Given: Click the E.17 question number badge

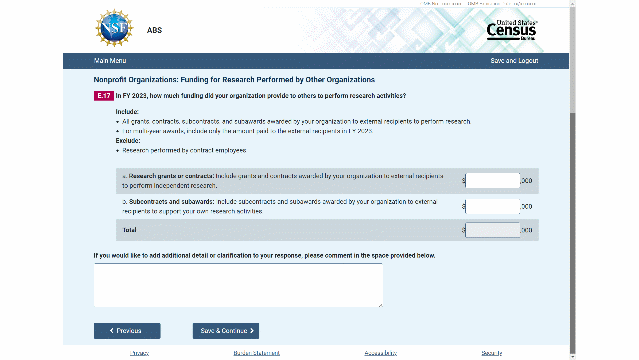Looking at the screenshot, I should click(104, 96).
